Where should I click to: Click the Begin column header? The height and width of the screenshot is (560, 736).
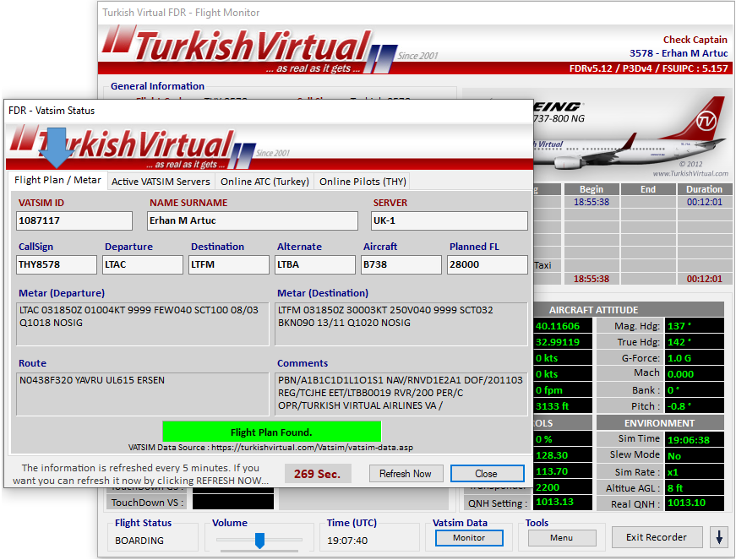(x=592, y=189)
